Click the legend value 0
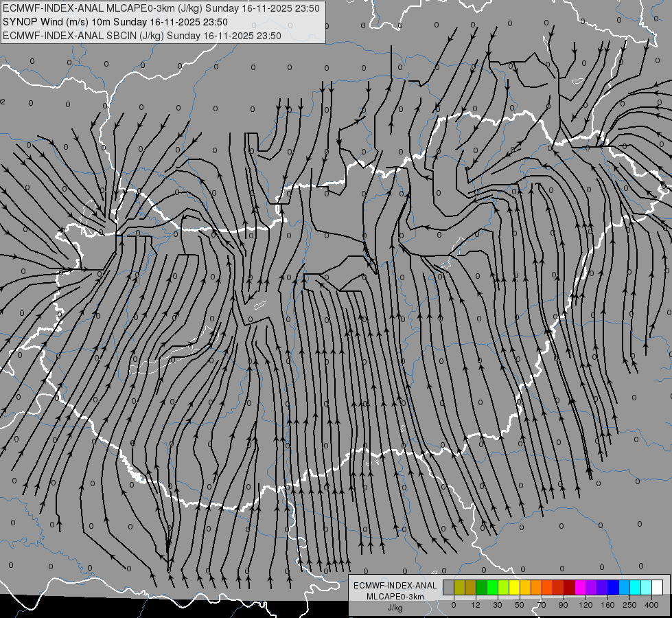The width and height of the screenshot is (672, 618). click(454, 605)
